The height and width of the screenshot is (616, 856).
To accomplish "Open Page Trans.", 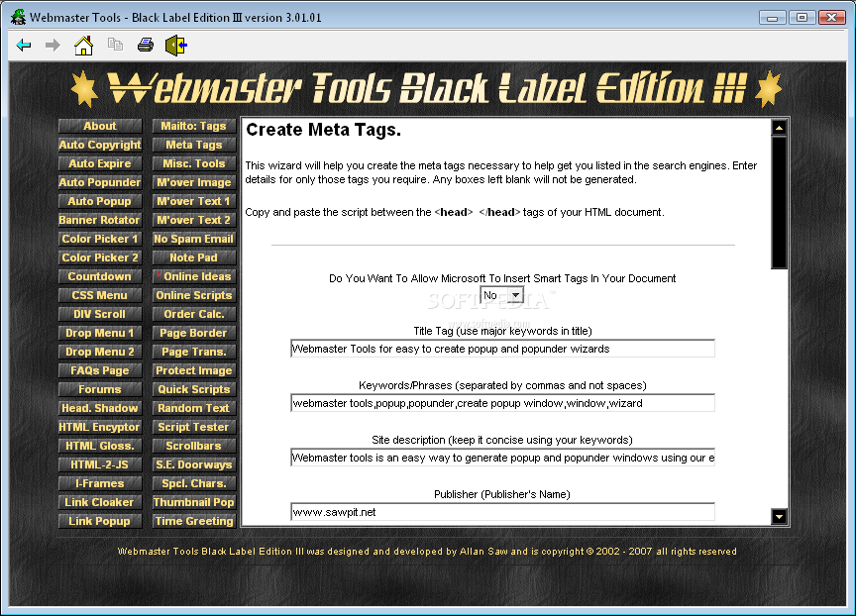I will tap(194, 352).
